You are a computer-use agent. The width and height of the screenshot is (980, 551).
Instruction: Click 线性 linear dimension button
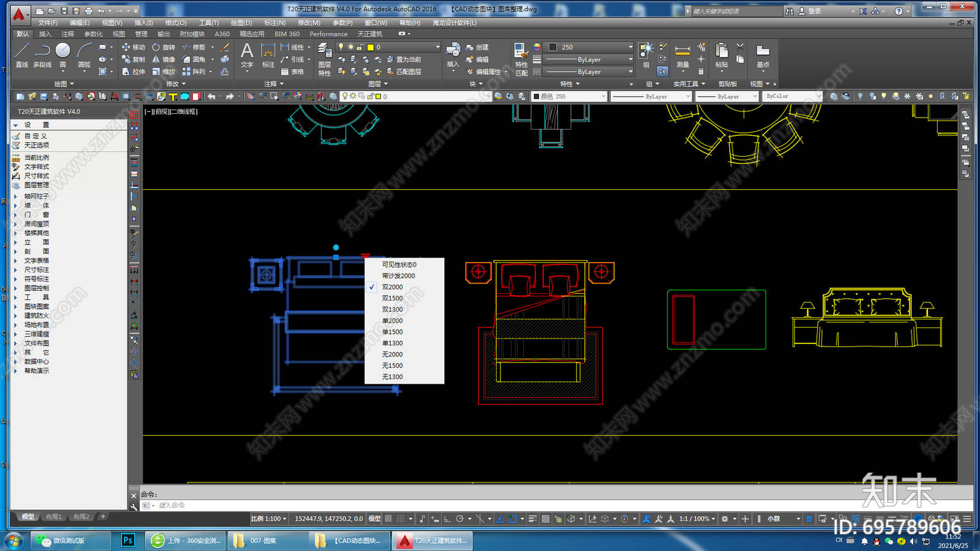tap(292, 47)
